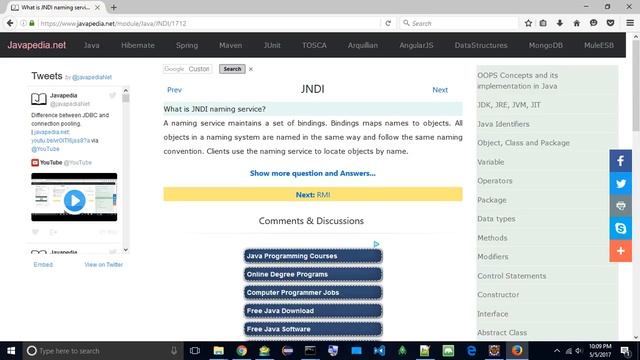Open Microsoft Edge from the taskbar

(x=471, y=351)
